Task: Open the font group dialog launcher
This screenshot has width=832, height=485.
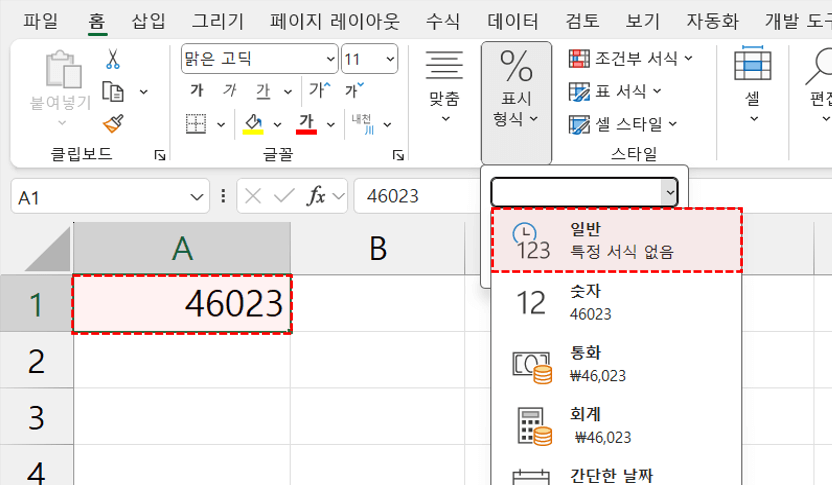Action: [x=398, y=155]
